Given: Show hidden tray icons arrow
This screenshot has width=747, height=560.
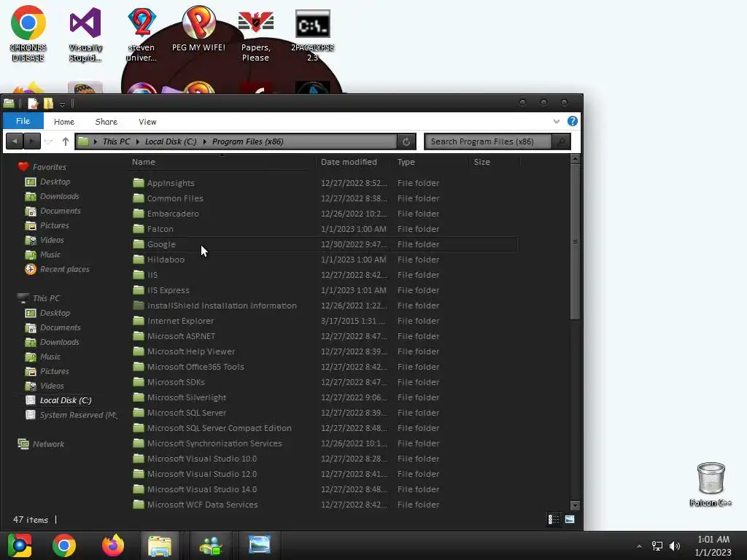Looking at the screenshot, I should (x=639, y=546).
